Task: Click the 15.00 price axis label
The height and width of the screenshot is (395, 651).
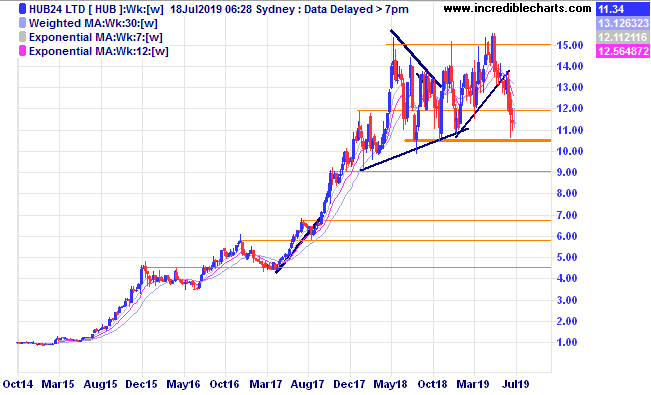Action: click(569, 45)
